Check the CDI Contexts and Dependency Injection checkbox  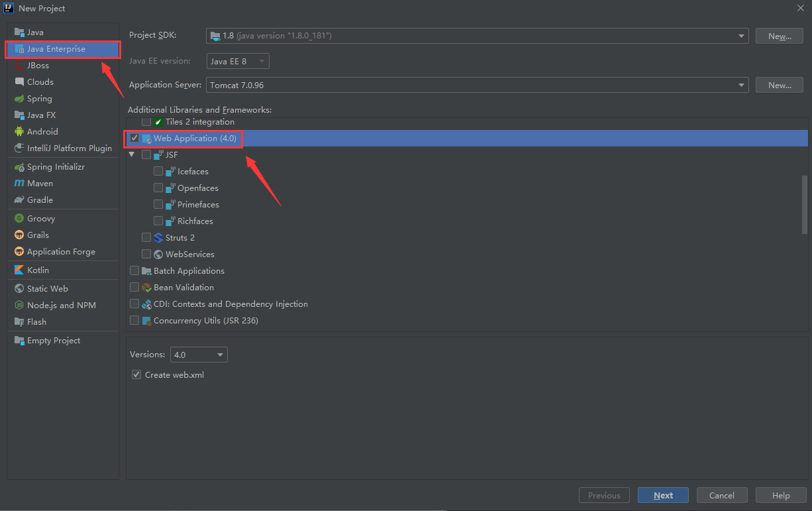134,304
